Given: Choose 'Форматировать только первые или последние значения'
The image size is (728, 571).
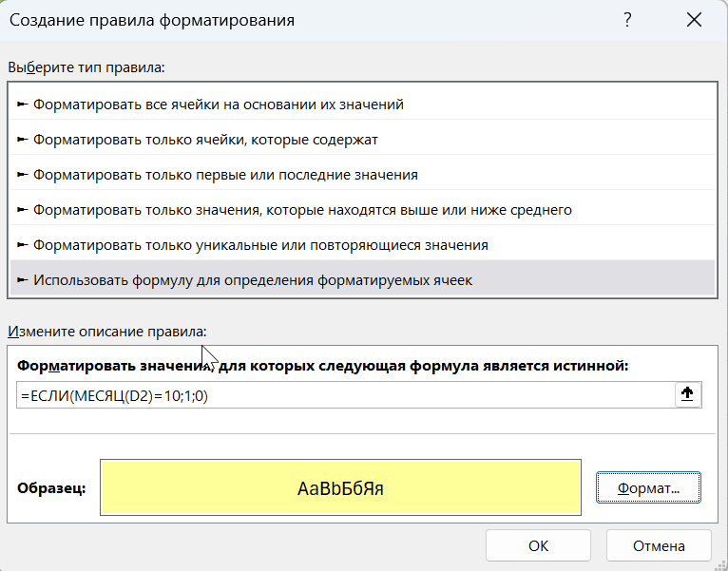Looking at the screenshot, I should [362, 175].
